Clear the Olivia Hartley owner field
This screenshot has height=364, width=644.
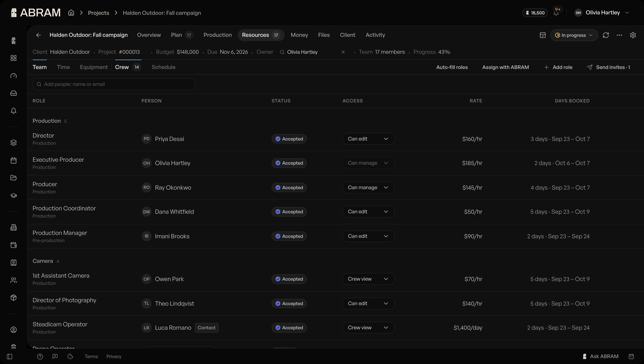tap(343, 52)
